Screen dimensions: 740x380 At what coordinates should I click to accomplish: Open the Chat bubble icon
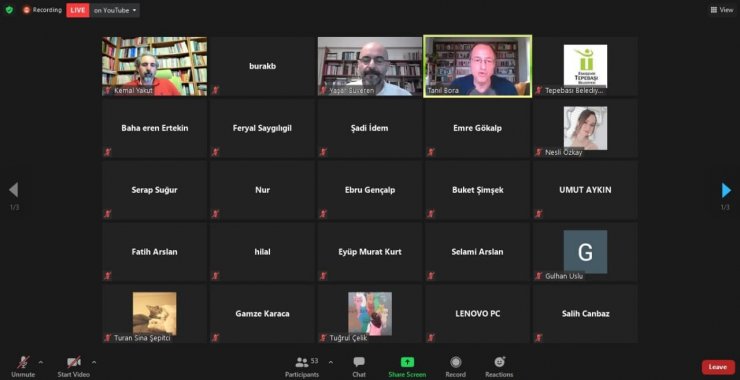pos(359,362)
